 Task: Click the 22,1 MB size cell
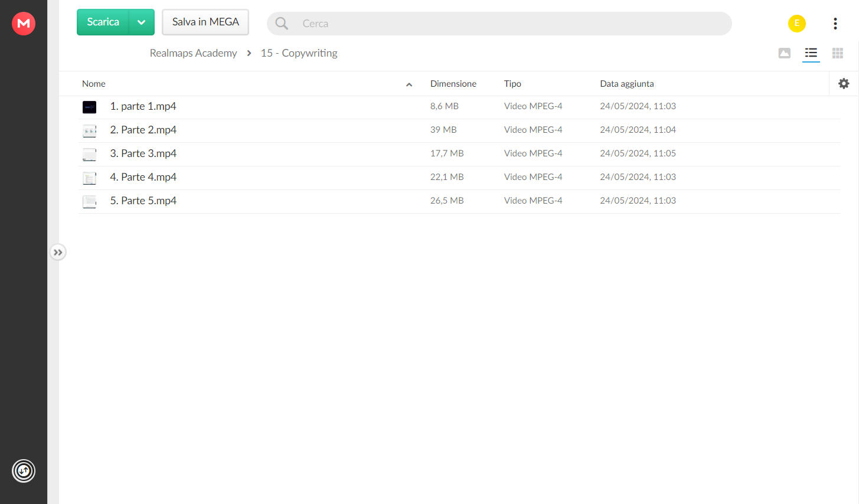(447, 177)
